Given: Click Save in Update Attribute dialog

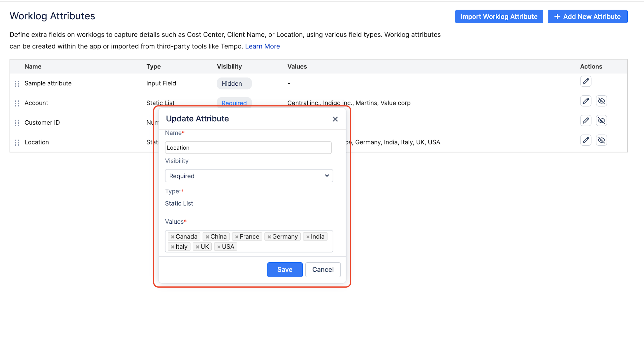Looking at the screenshot, I should click(x=285, y=270).
